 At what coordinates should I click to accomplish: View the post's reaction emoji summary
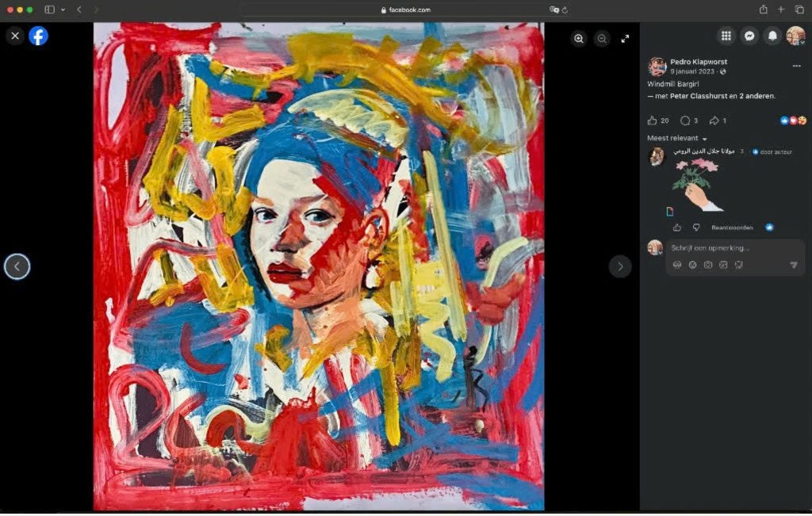coord(793,120)
